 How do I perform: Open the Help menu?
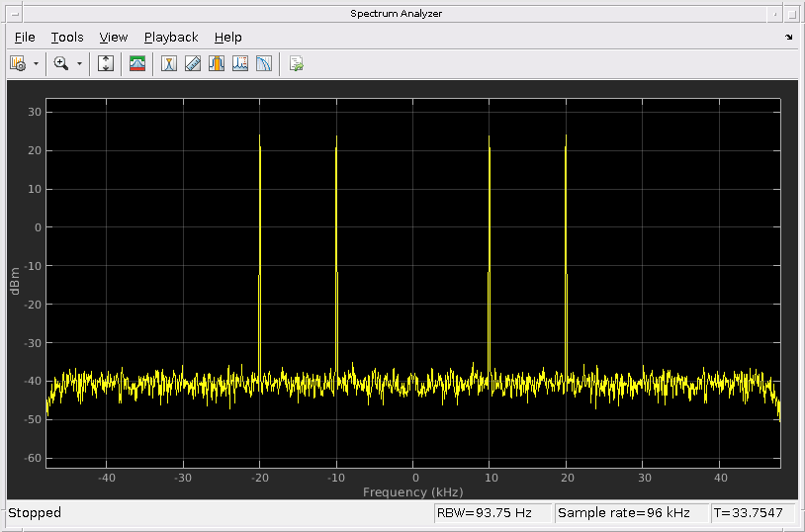pos(227,37)
